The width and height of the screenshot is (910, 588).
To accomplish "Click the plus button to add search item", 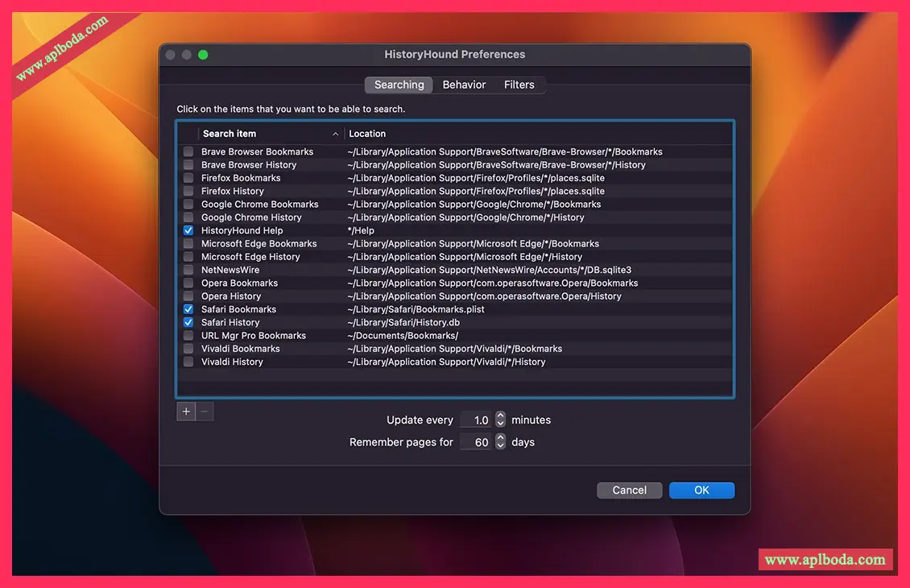I will (x=186, y=412).
